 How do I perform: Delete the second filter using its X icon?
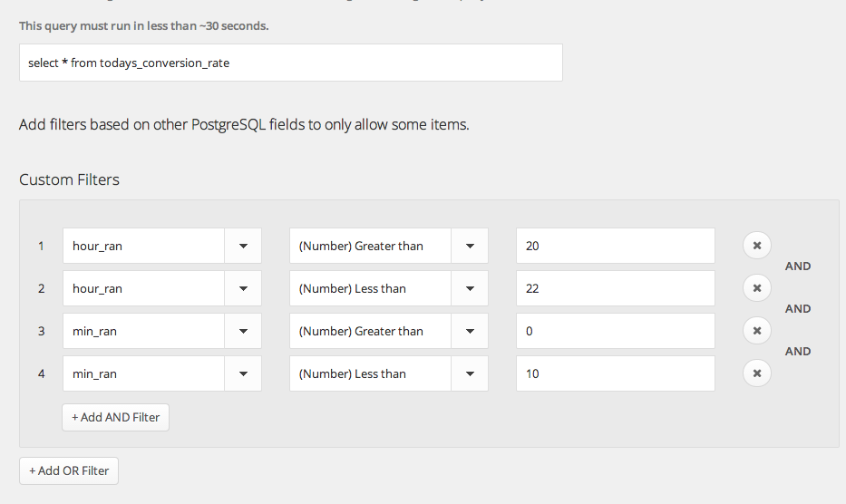[x=757, y=287]
